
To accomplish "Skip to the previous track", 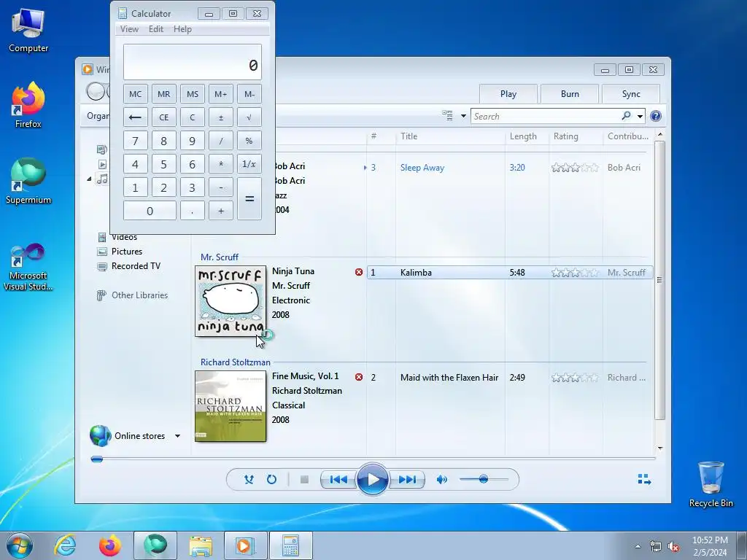I will pyautogui.click(x=338, y=480).
